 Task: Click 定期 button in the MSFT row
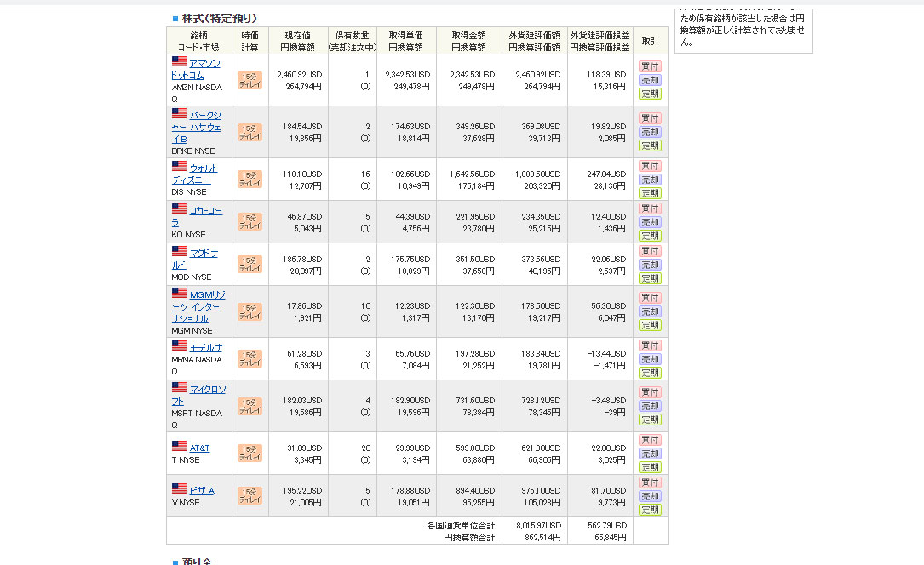pyautogui.click(x=650, y=419)
